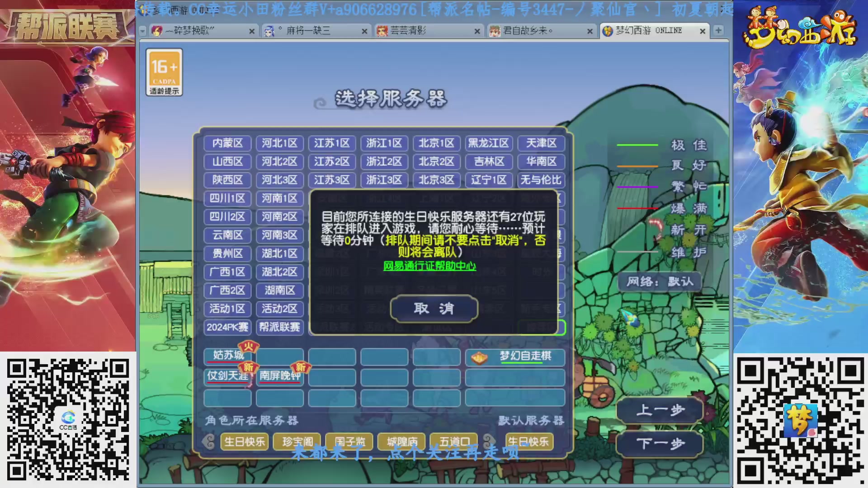This screenshot has height=488, width=868.
Task: Click right scroll arrow of character servers
Action: [x=489, y=441]
